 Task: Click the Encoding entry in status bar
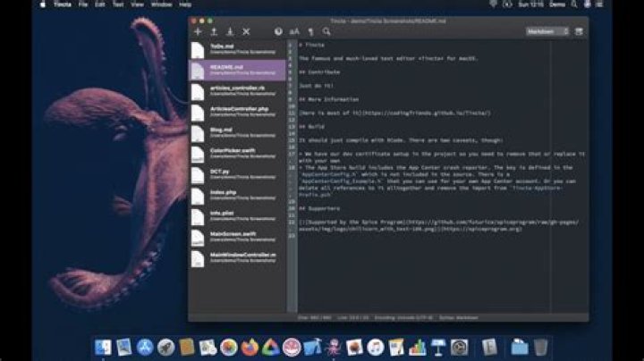(403, 317)
